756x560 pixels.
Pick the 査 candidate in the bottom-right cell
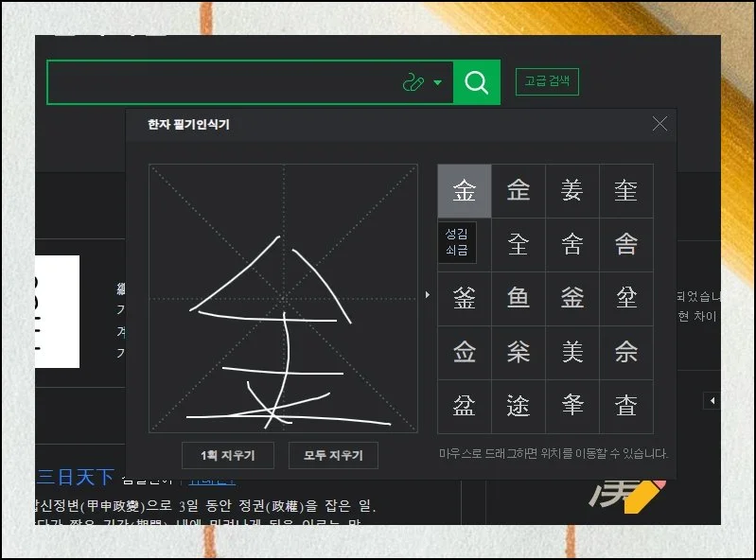pyautogui.click(x=625, y=407)
